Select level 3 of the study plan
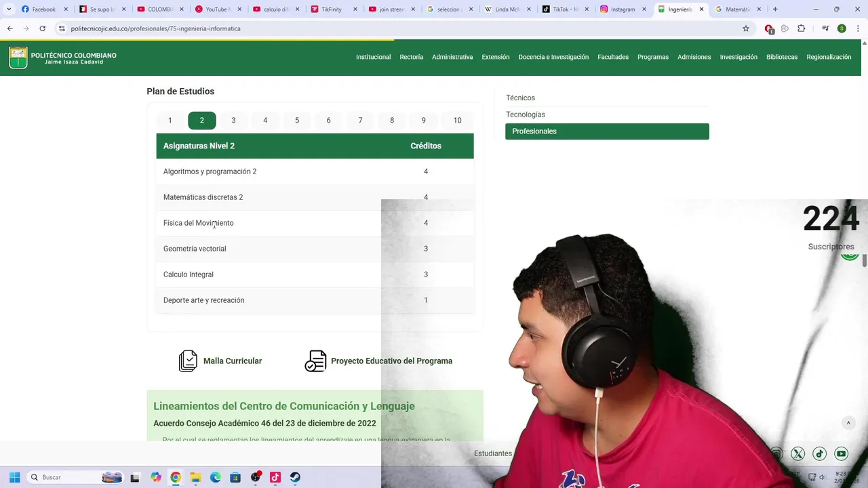The width and height of the screenshot is (868, 488). pyautogui.click(x=233, y=121)
